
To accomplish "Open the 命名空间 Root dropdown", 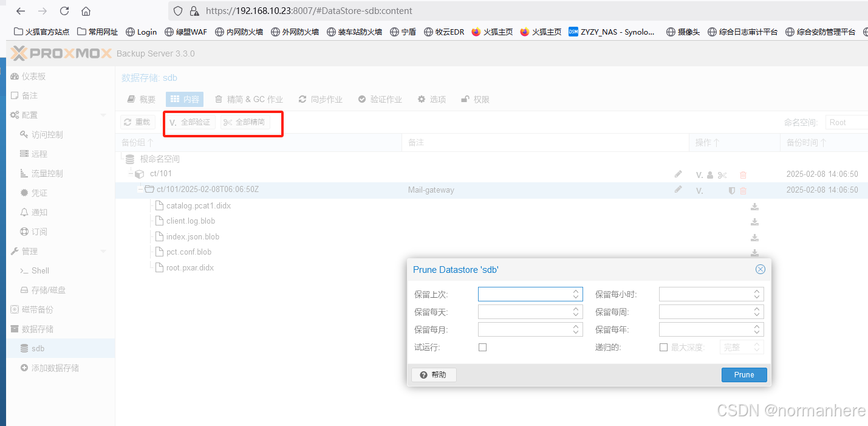I will (847, 122).
